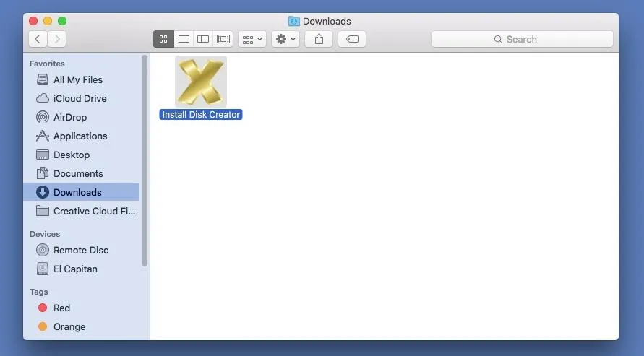Click the All My Files sidebar icon
The width and height of the screenshot is (644, 356).
coord(43,79)
